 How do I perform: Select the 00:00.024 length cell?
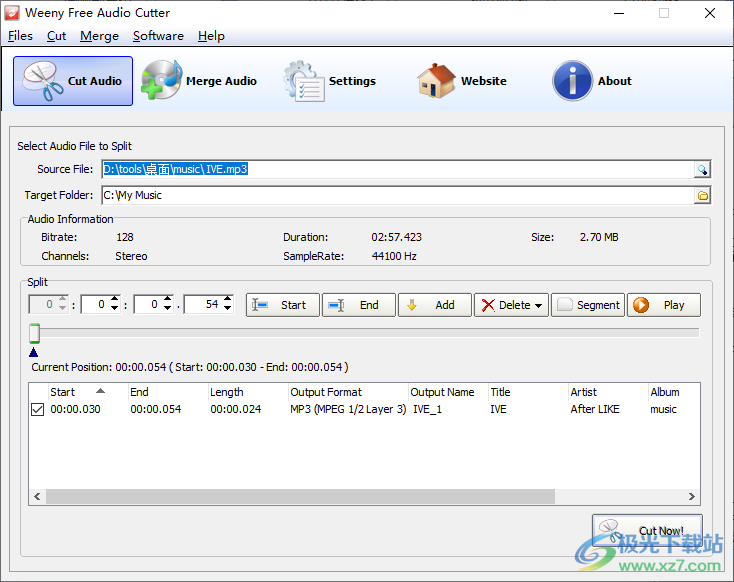235,409
